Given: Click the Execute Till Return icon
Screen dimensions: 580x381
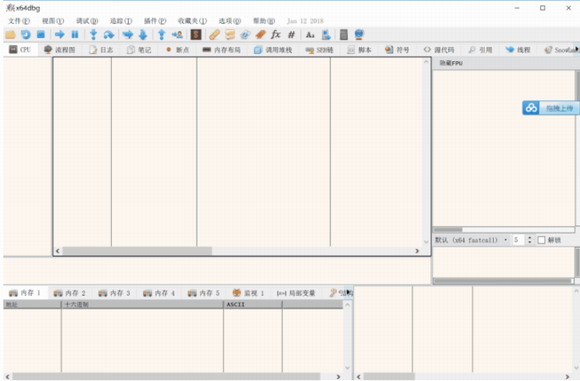Looking at the screenshot, I should [x=161, y=35].
